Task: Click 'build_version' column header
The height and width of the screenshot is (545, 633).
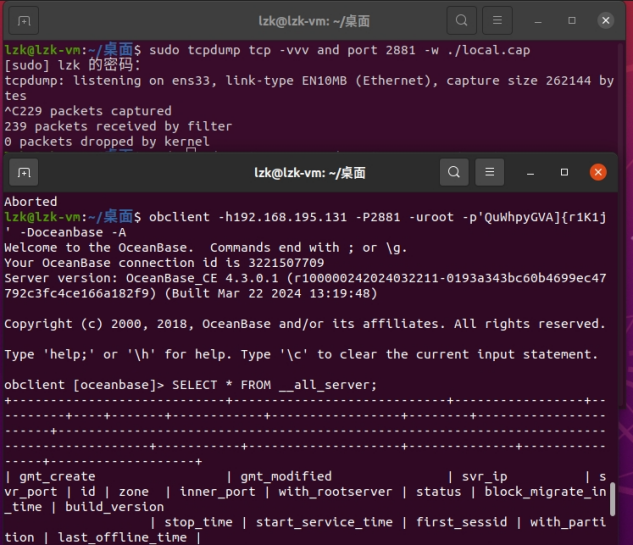Action: coord(115,507)
